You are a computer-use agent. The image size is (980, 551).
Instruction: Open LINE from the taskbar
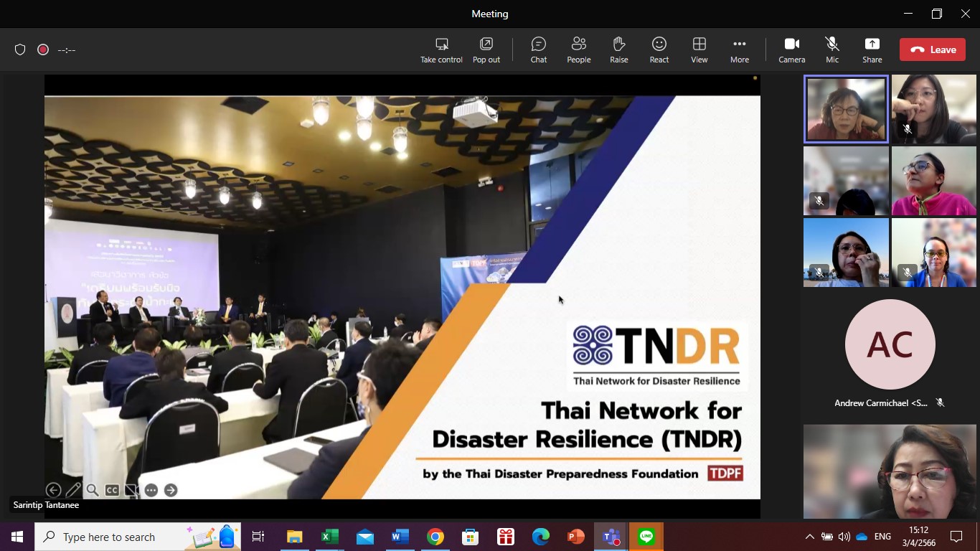click(x=646, y=537)
